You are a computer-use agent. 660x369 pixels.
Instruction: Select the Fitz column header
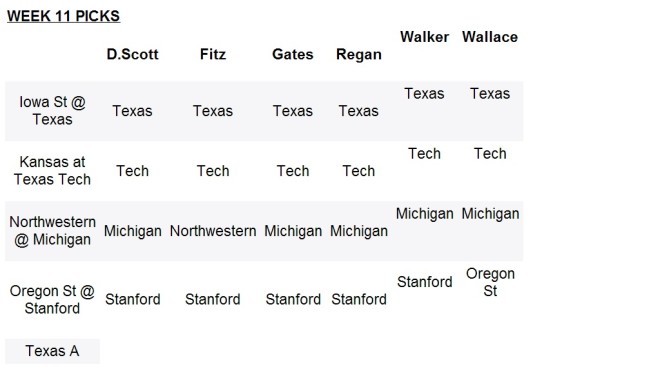pyautogui.click(x=213, y=54)
